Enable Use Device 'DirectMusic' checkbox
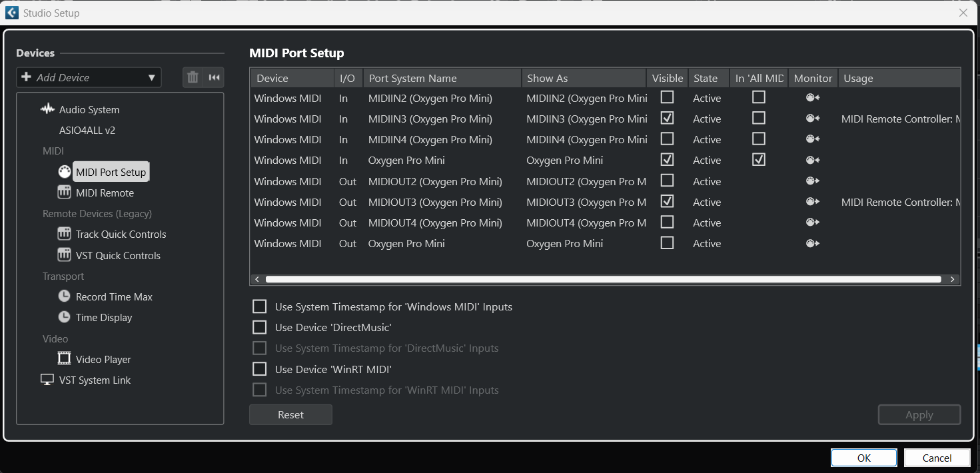The width and height of the screenshot is (980, 473). click(x=259, y=327)
